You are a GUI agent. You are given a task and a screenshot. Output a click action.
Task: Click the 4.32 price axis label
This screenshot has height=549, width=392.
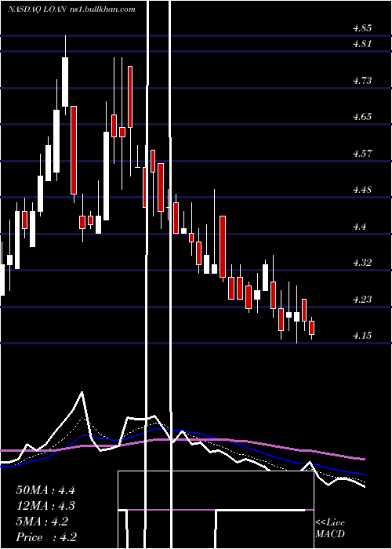pos(362,262)
